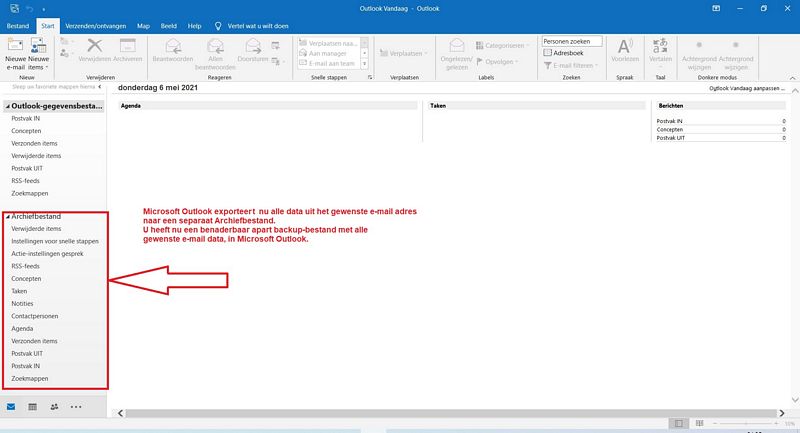Select Instellingen voor snelle stappen folder
Image resolution: width=800 pixels, height=433 pixels.
click(55, 241)
